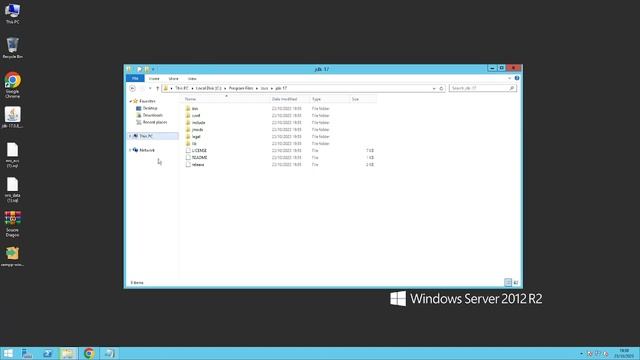Refresh the jdk-17 folder view

(441, 88)
